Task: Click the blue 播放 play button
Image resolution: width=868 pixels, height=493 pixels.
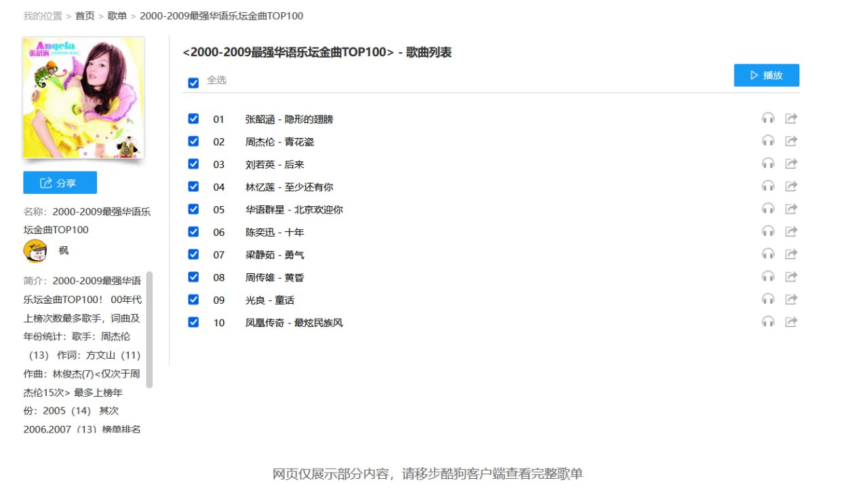Action: click(766, 75)
